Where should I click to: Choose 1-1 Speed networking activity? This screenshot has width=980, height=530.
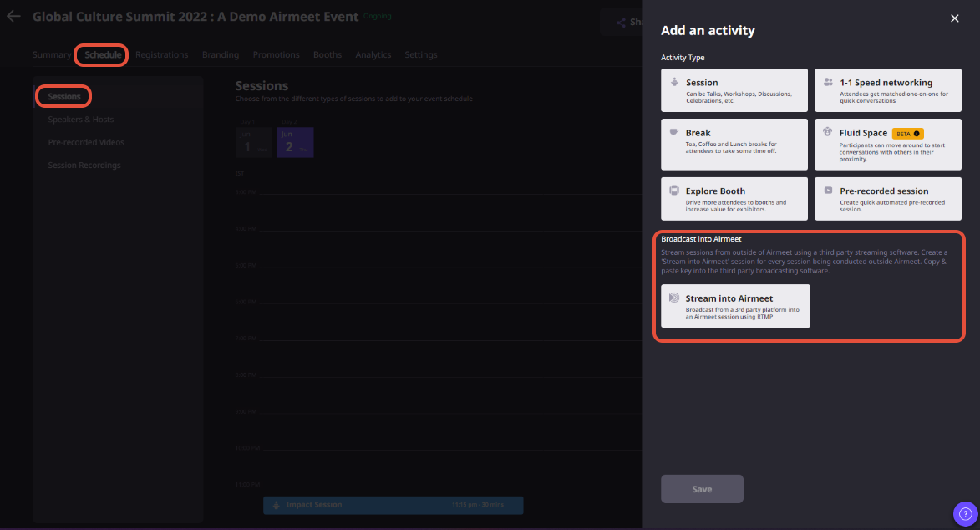(x=888, y=90)
